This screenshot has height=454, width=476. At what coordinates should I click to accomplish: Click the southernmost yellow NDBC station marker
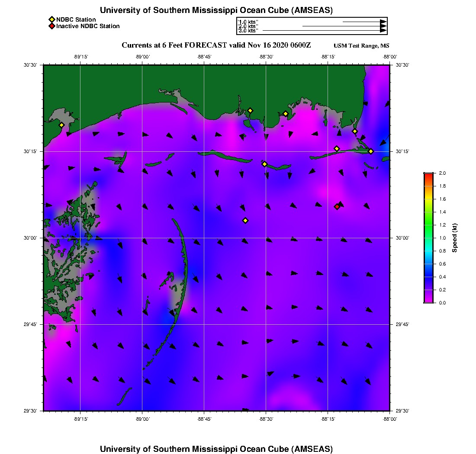pyautogui.click(x=245, y=221)
